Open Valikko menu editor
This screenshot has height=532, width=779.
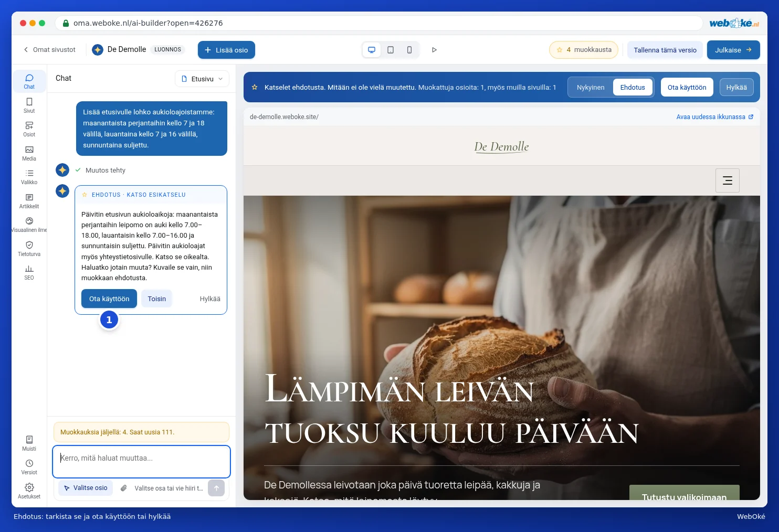click(29, 177)
